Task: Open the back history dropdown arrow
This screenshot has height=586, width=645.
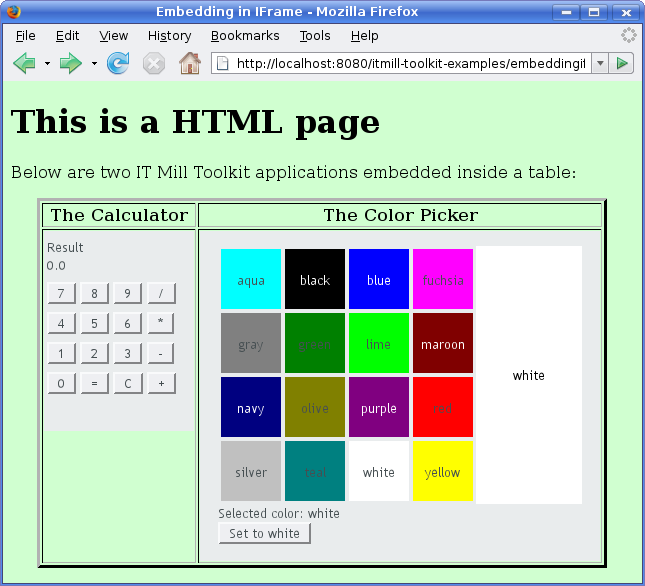Action: click(x=47, y=64)
